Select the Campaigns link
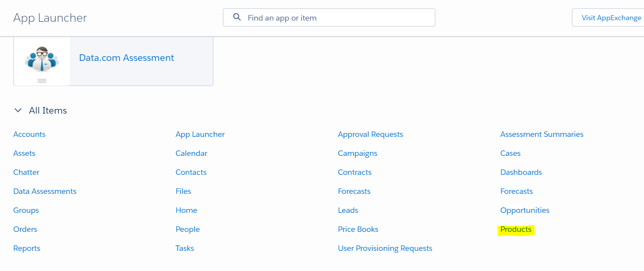 click(x=358, y=153)
